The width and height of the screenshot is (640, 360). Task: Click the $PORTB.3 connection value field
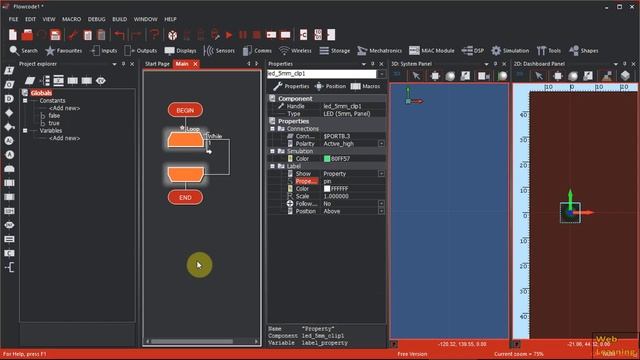(x=353, y=136)
